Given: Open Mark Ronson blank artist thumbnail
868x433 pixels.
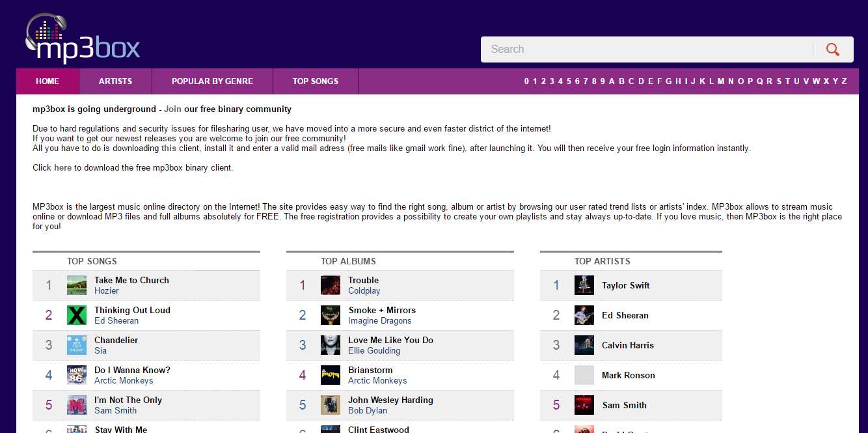Looking at the screenshot, I should (584, 375).
